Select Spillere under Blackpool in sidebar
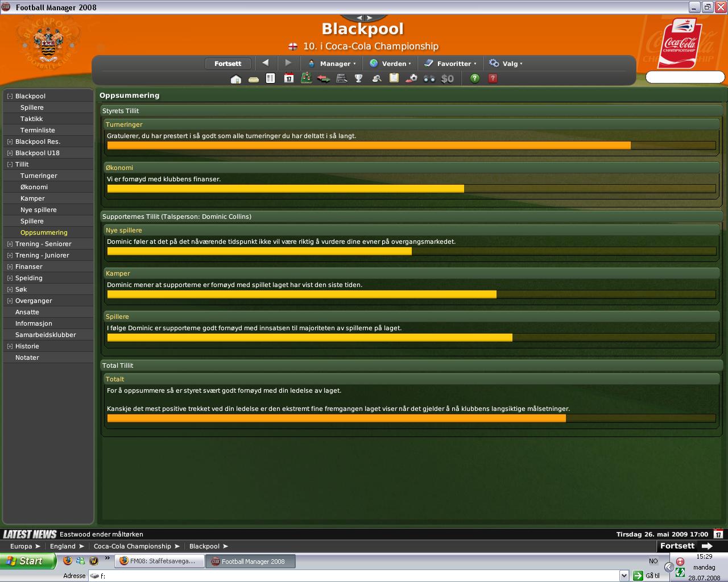 [32, 107]
